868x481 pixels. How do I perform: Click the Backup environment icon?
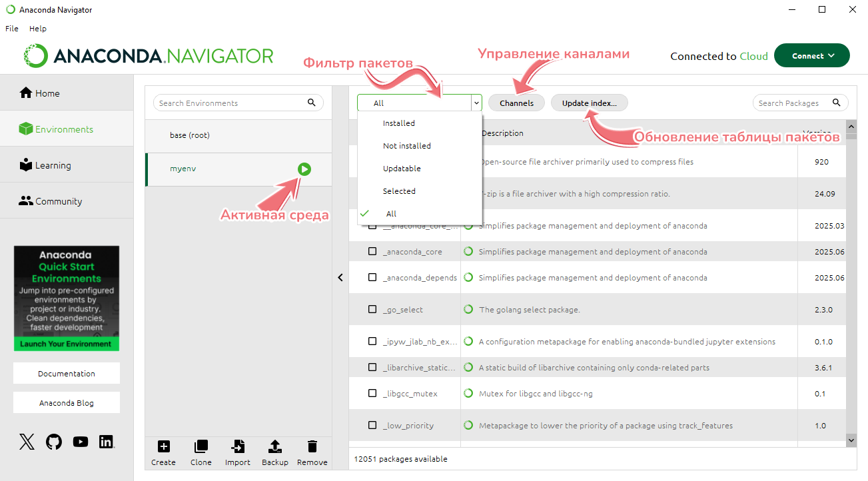click(275, 447)
